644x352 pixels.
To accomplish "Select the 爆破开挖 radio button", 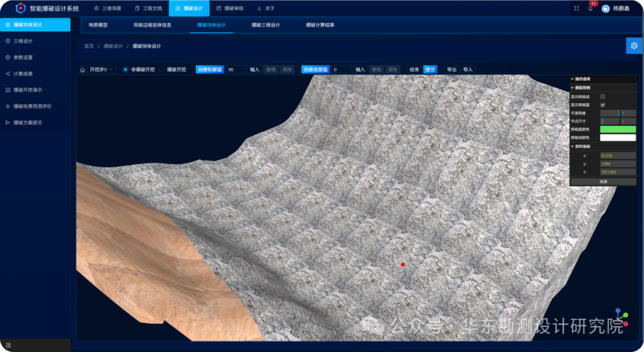I will (x=162, y=69).
